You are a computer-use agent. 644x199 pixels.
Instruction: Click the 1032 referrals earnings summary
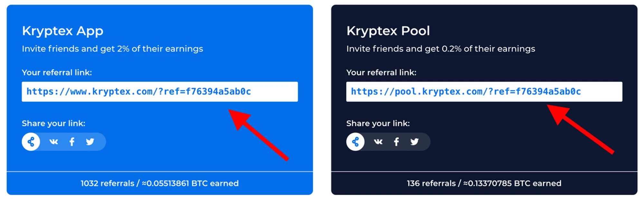(159, 183)
